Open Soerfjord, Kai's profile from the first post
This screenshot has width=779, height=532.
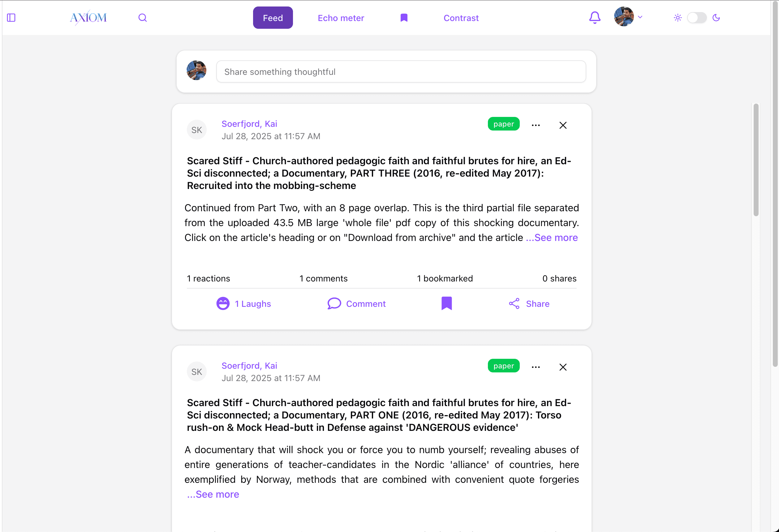(249, 123)
